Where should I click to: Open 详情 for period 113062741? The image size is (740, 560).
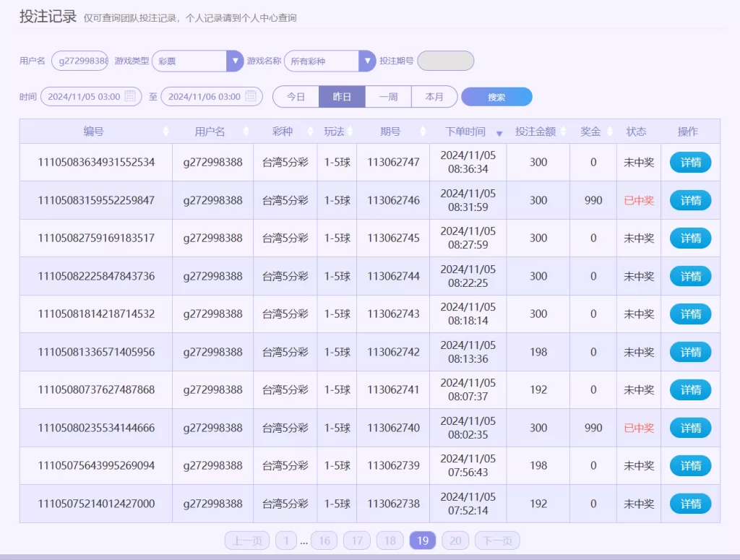point(690,389)
